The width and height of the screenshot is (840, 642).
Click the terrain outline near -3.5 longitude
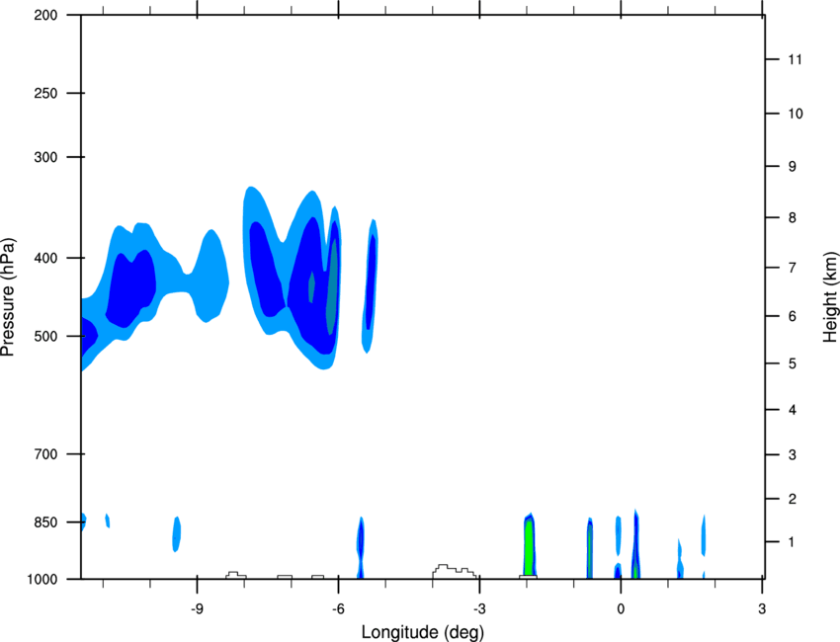[x=454, y=571]
